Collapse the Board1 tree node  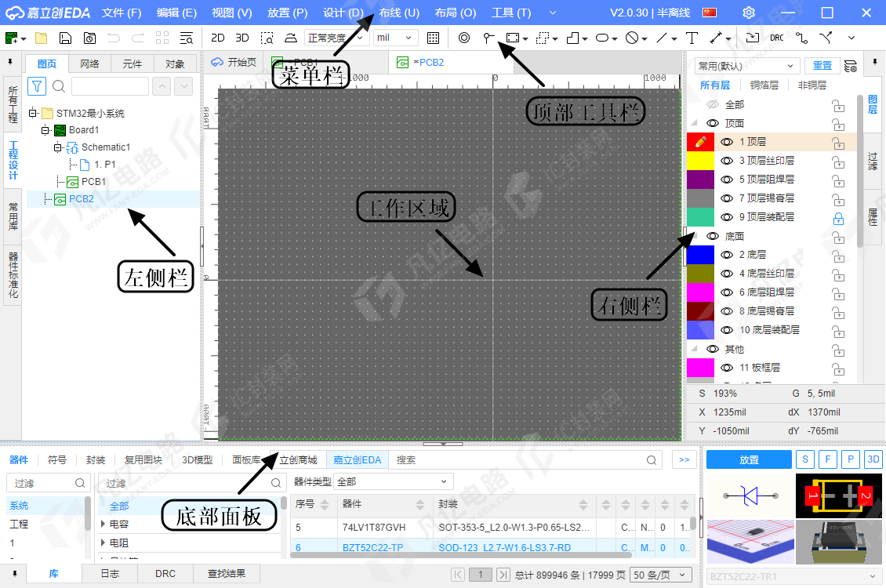(45, 130)
